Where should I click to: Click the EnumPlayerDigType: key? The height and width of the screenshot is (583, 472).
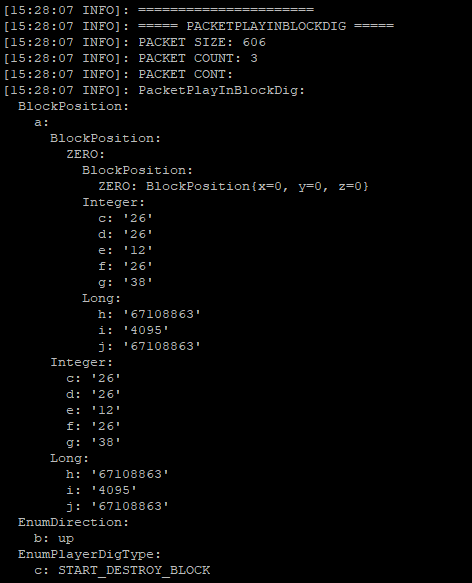click(x=89, y=554)
